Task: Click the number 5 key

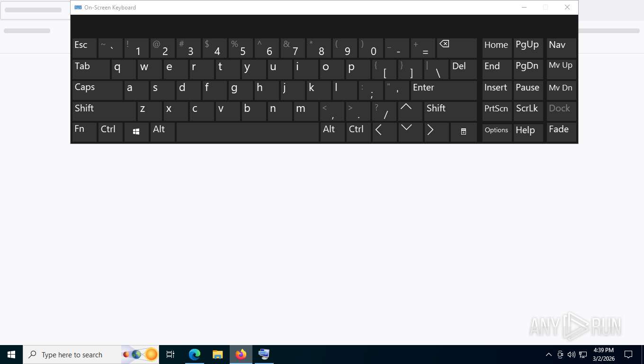Action: [x=241, y=48]
